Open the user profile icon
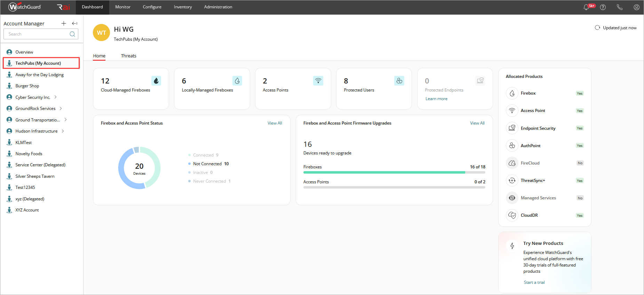The image size is (644, 295). click(636, 7)
